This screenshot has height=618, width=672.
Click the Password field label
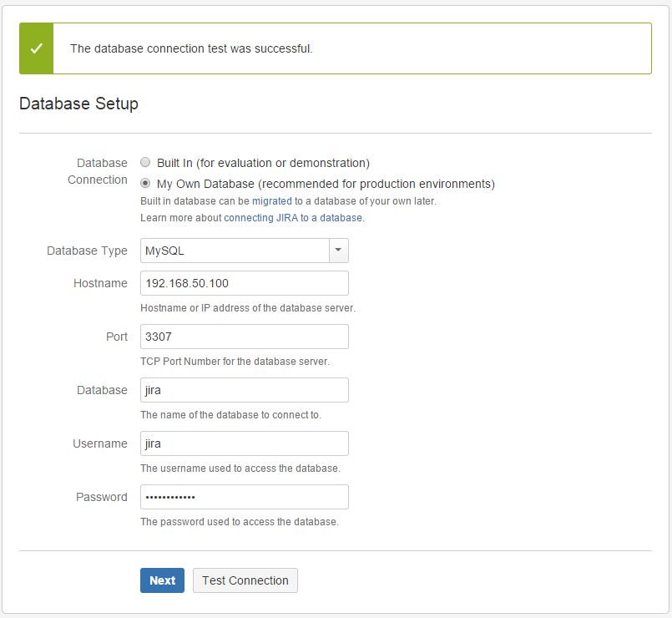click(102, 497)
